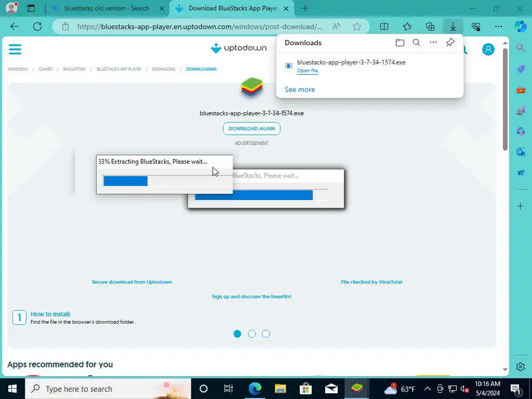Screen dimensions: 532x399
Task: Click the BlueStacks logo image
Action: click(252, 87)
